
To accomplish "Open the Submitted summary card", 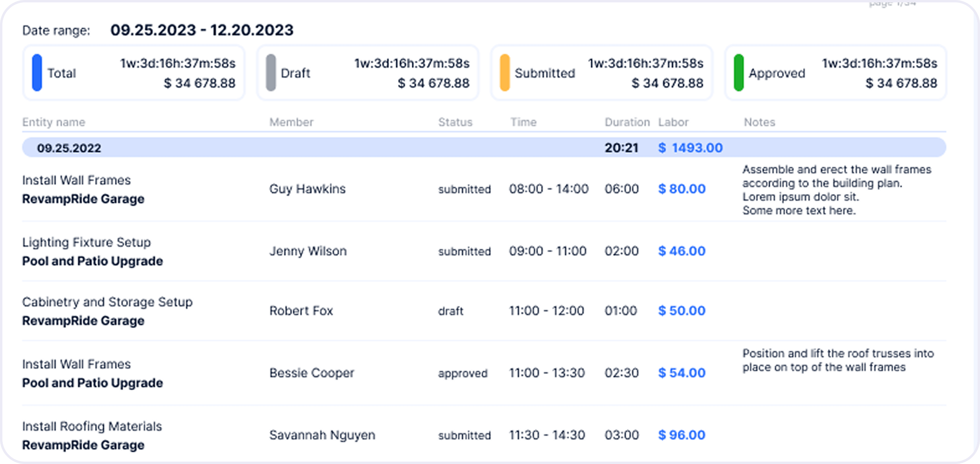I will [x=602, y=73].
